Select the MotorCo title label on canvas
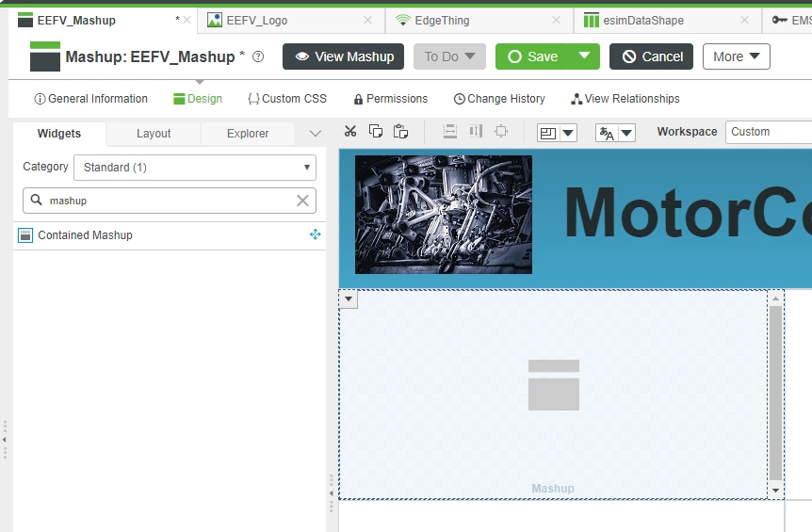Image resolution: width=812 pixels, height=532 pixels. [688, 212]
